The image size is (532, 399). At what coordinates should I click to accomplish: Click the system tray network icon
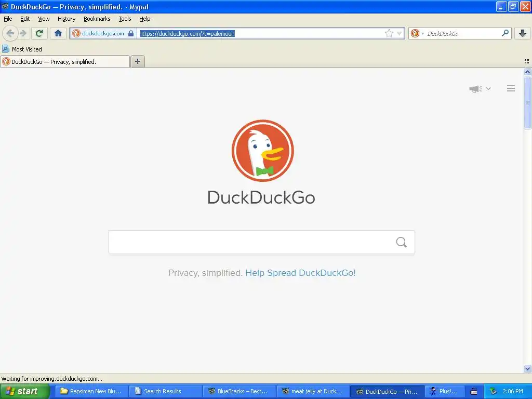tap(493, 391)
